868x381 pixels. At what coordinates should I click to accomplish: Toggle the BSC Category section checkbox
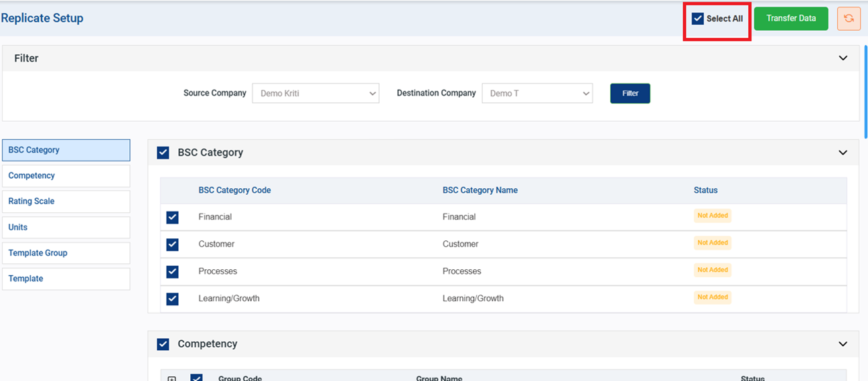coord(163,153)
